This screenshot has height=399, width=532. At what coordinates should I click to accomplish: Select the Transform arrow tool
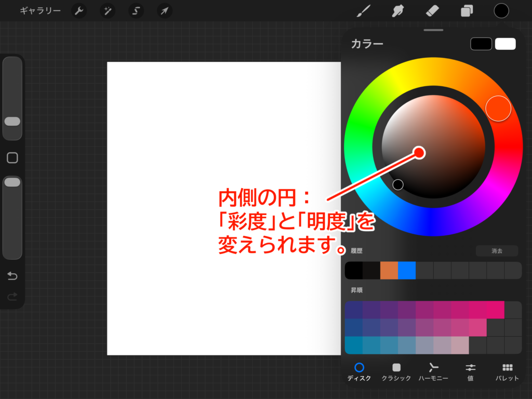point(165,11)
